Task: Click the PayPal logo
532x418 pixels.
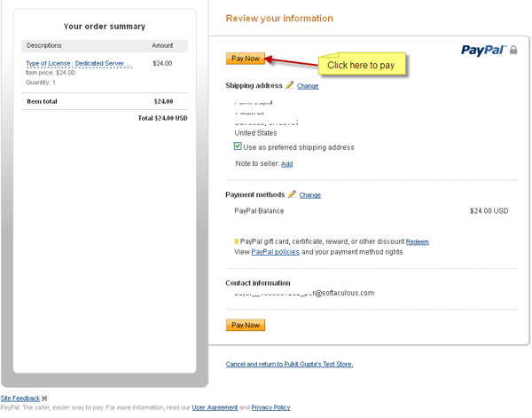Action: [x=482, y=51]
